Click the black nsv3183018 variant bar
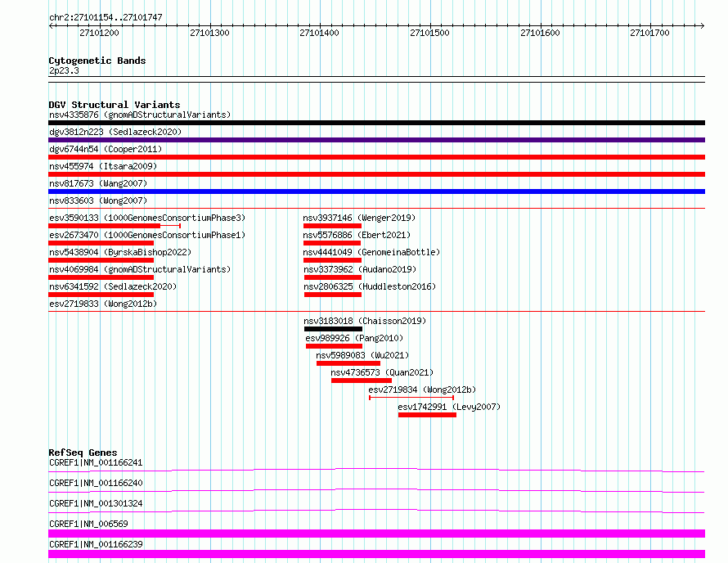 pos(334,329)
